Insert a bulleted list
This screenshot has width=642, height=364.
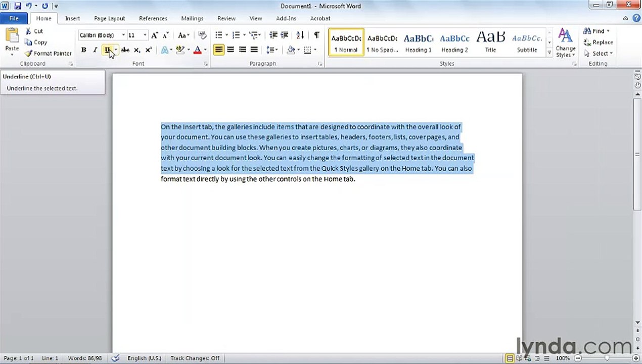(x=219, y=35)
